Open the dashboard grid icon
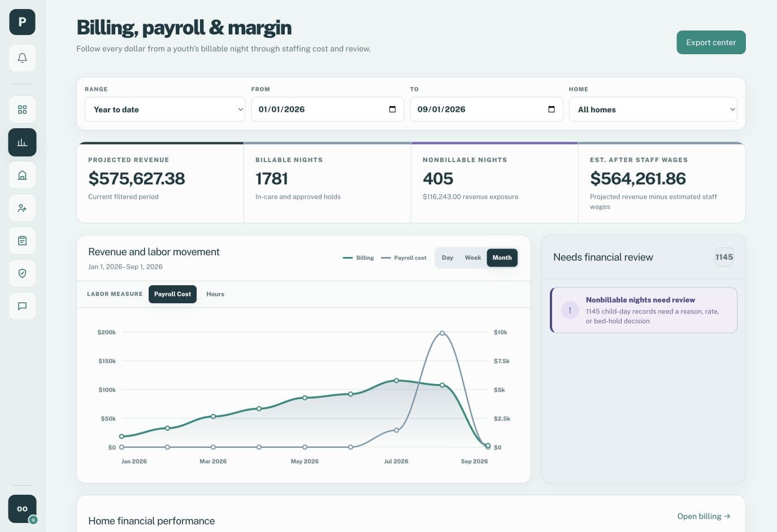This screenshot has height=532, width=777. coord(22,110)
